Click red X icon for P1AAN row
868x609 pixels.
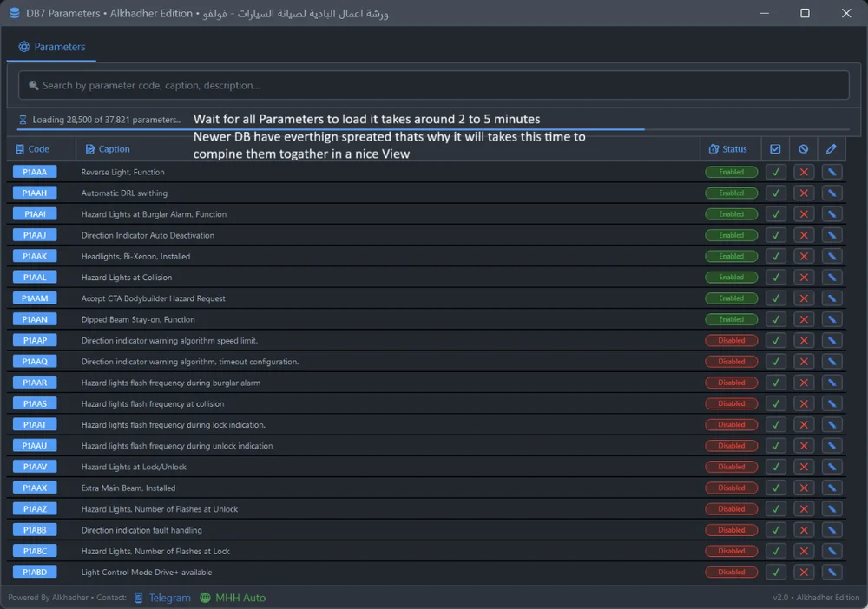coord(804,320)
